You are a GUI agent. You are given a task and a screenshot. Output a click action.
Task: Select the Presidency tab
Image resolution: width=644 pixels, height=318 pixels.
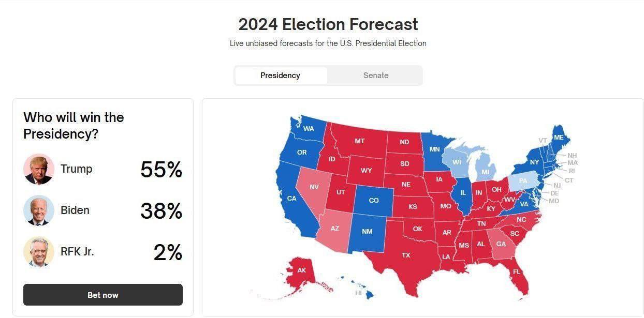[x=280, y=75]
